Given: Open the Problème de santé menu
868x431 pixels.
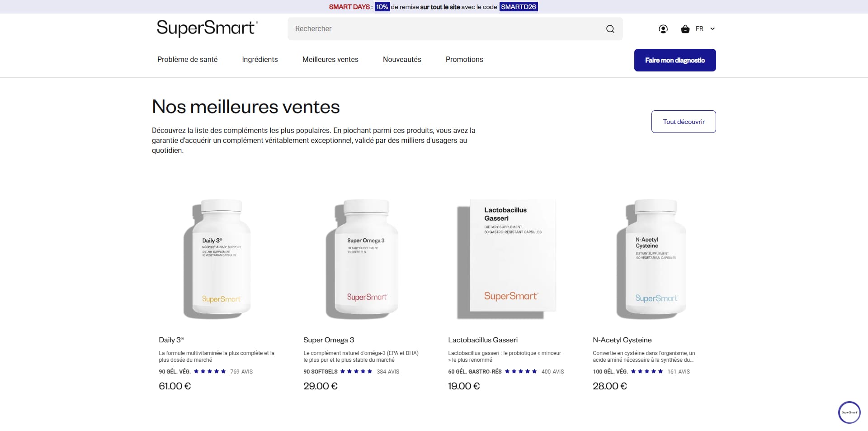Looking at the screenshot, I should coord(187,60).
